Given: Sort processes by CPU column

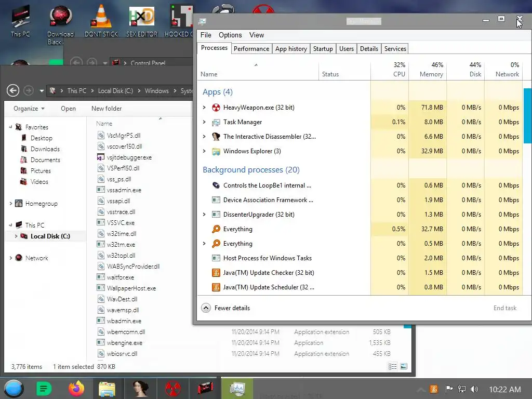Looking at the screenshot, I should point(390,70).
